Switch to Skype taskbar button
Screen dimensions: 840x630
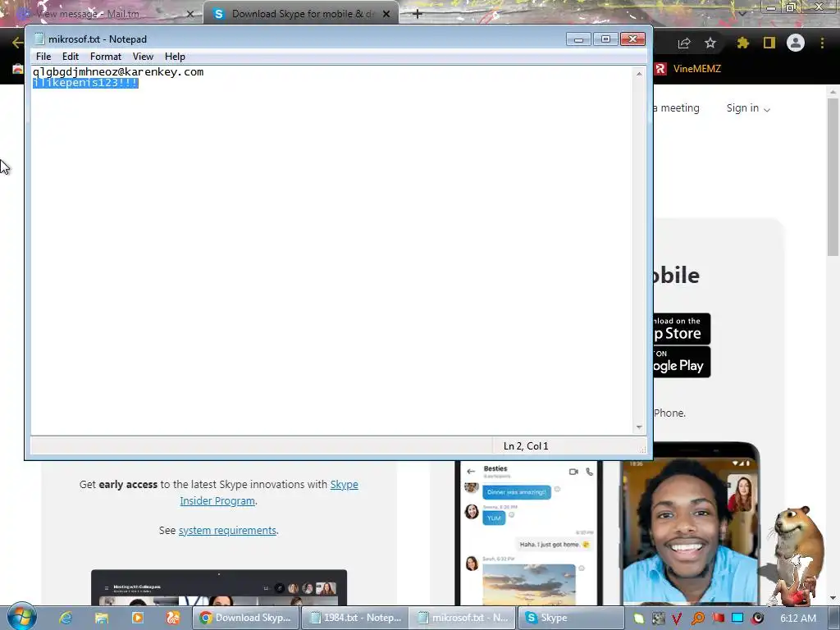tap(571, 618)
